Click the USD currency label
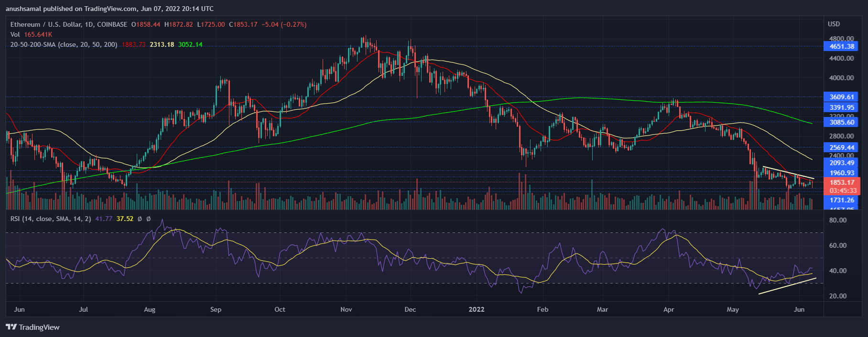This screenshot has width=868, height=337. pos(834,24)
